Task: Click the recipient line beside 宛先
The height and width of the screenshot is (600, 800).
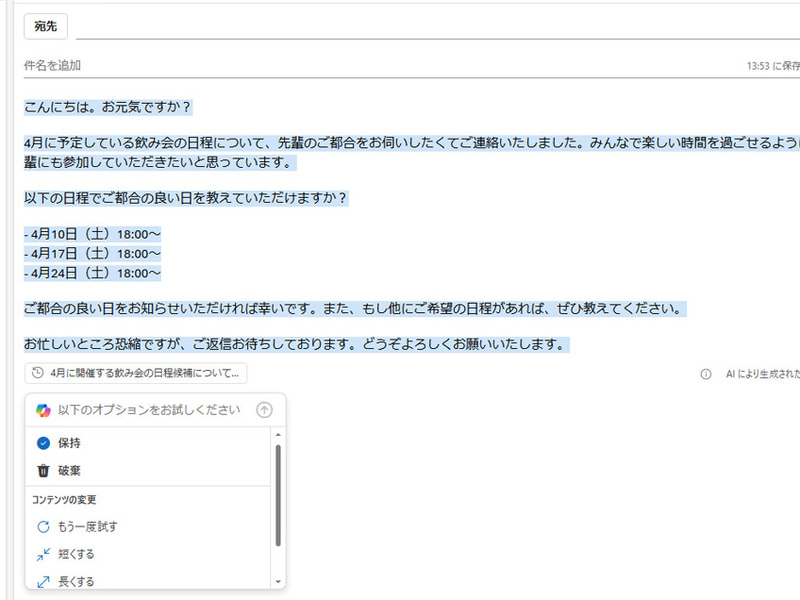Action: [300, 26]
